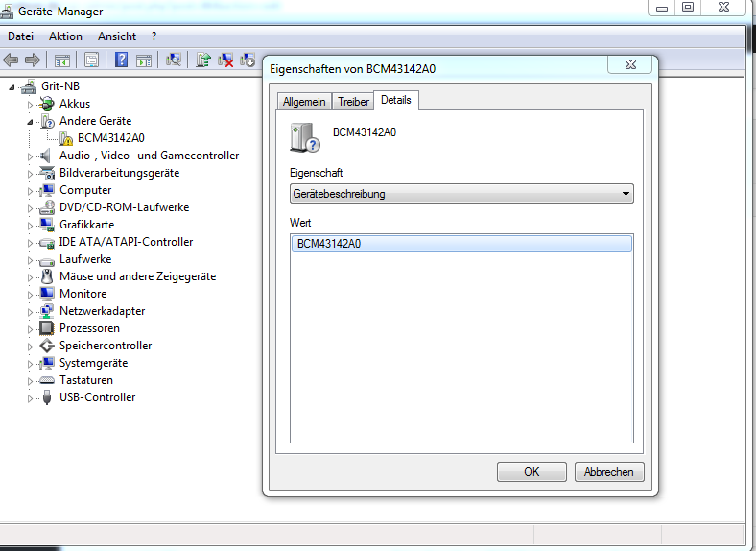Click the Grit-NB computer icon
Screen dimensions: 756x551
point(29,86)
